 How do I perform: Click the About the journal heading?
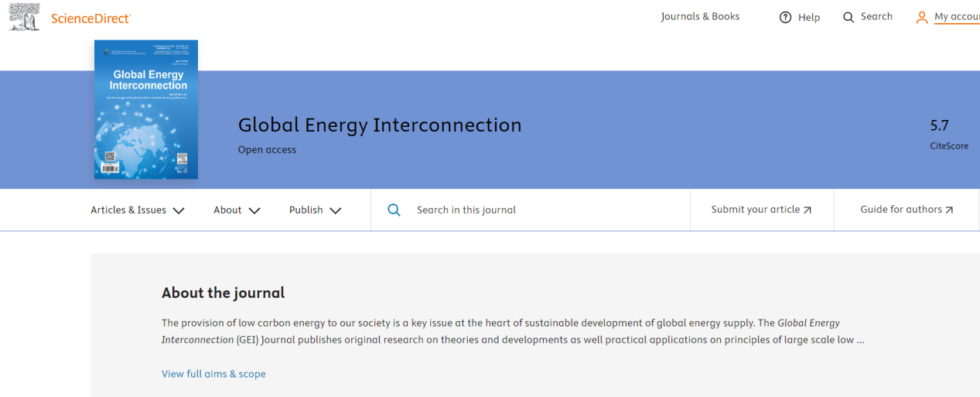(223, 293)
